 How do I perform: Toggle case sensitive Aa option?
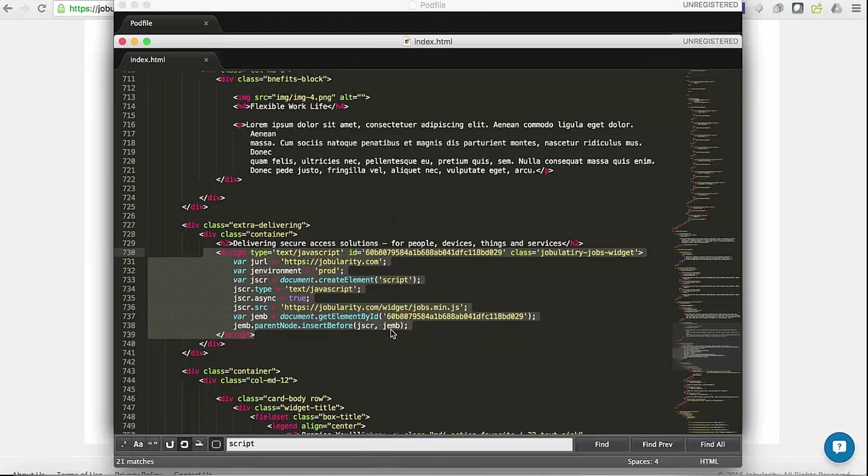pyautogui.click(x=138, y=444)
